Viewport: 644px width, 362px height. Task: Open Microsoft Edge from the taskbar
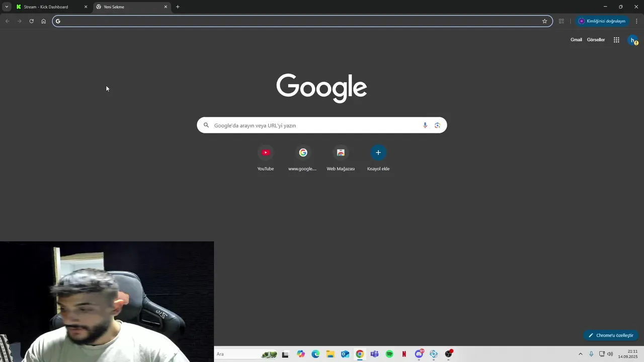coord(315,354)
